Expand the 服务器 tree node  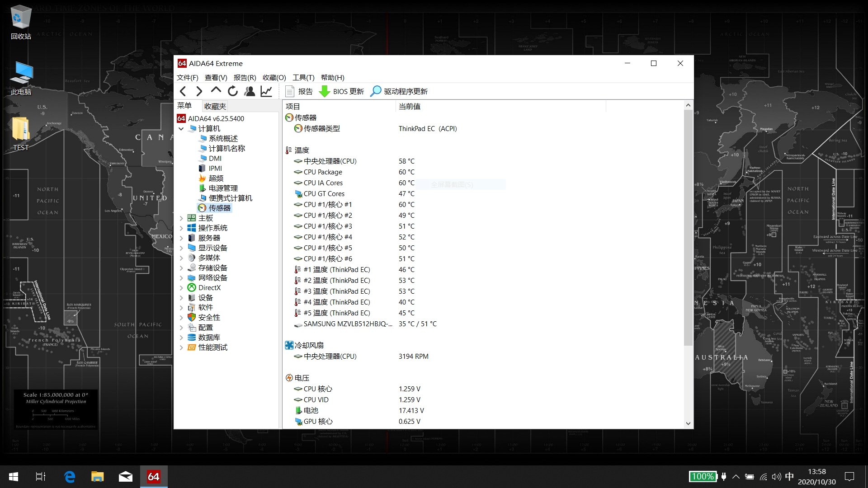(x=181, y=238)
